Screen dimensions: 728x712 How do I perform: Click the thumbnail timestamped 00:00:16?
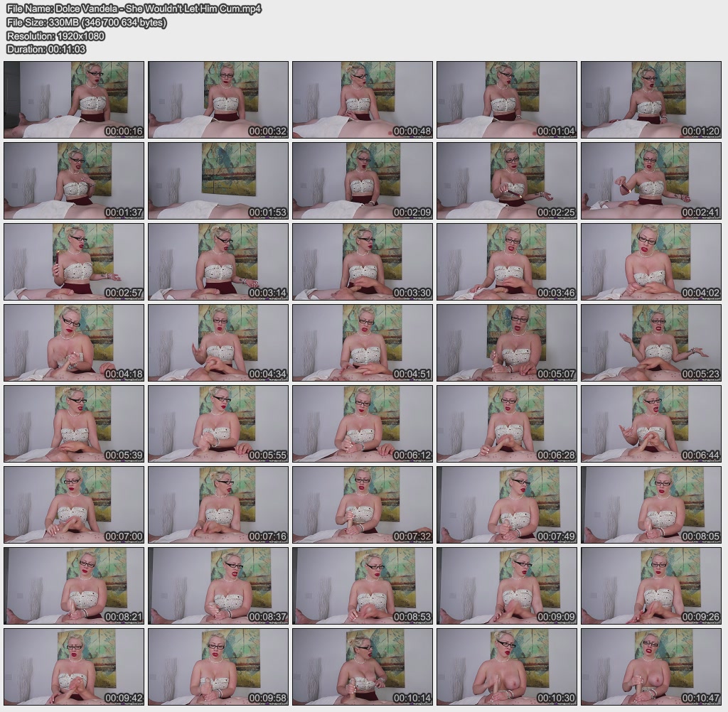click(x=74, y=99)
